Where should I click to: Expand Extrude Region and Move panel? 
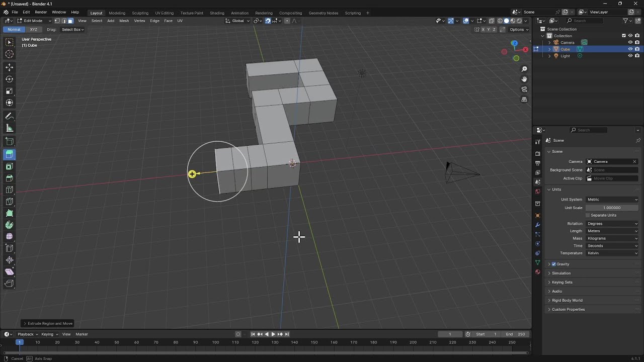(x=48, y=323)
